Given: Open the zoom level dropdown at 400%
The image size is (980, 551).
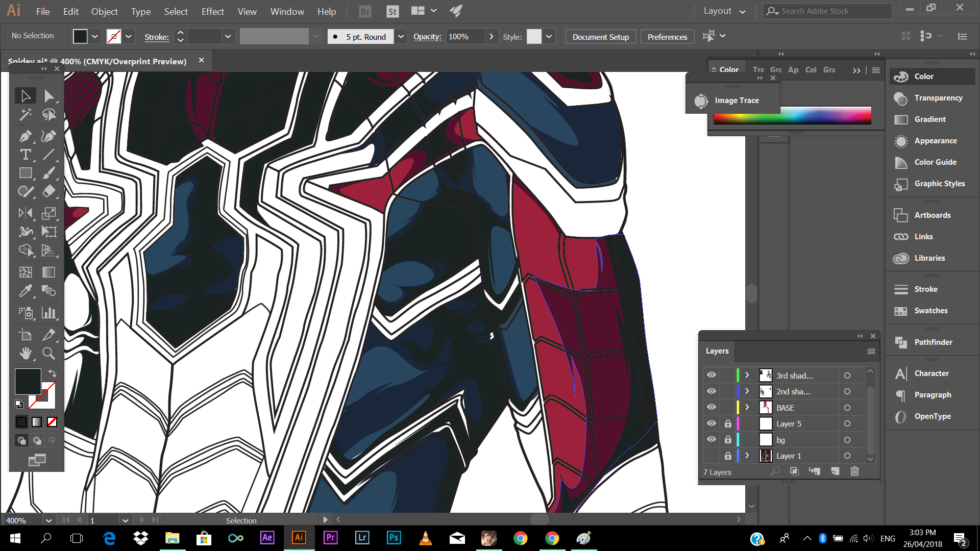Looking at the screenshot, I should tap(48, 520).
